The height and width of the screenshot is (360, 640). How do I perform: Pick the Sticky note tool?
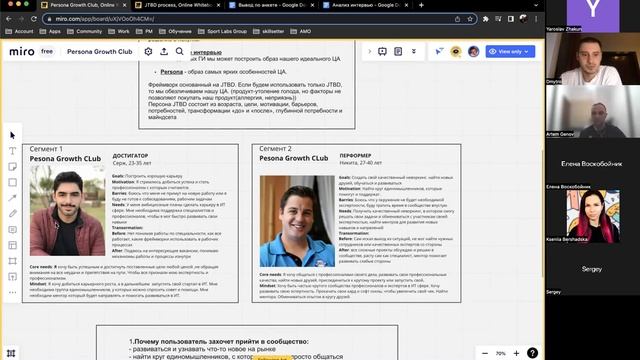point(13,167)
